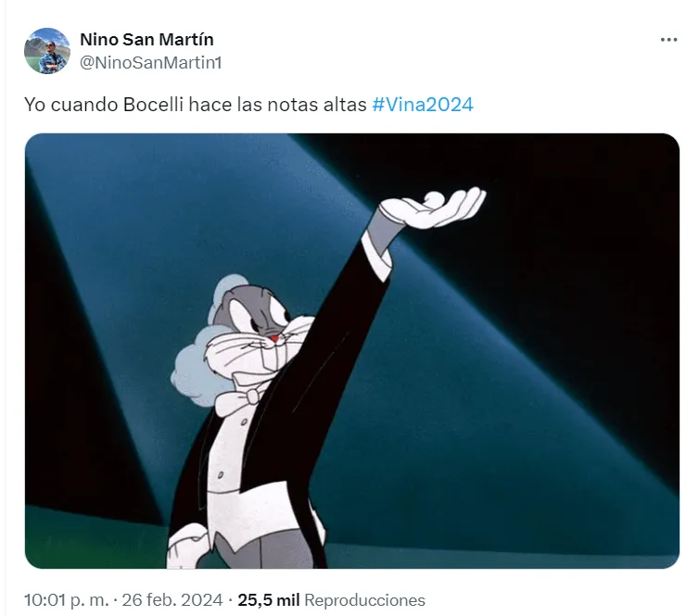Viewport: 699px width, 616px height.
Task: Open the #Vina2024 hashtag
Action: pyautogui.click(x=423, y=105)
